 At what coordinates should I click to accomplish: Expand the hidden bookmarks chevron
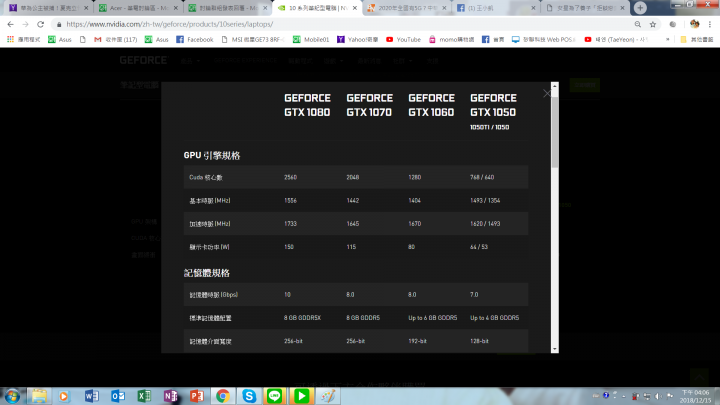(x=668, y=39)
